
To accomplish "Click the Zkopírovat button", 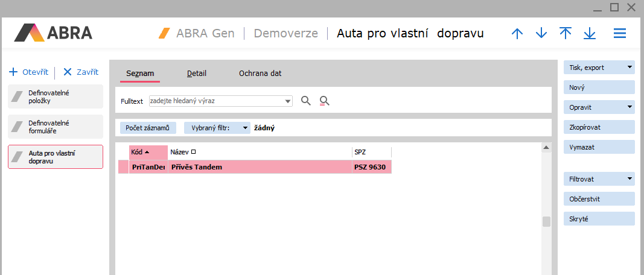I will [x=599, y=127].
